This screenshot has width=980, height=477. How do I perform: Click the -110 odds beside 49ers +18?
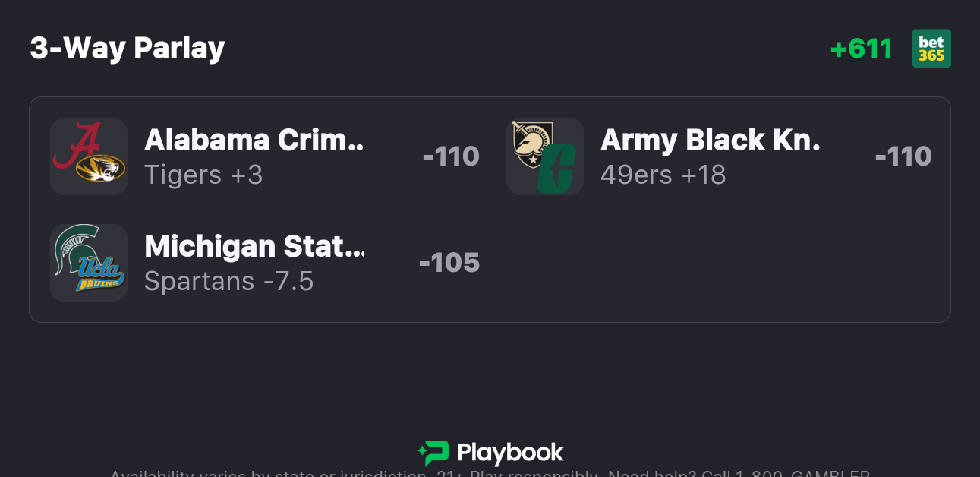[x=903, y=156]
